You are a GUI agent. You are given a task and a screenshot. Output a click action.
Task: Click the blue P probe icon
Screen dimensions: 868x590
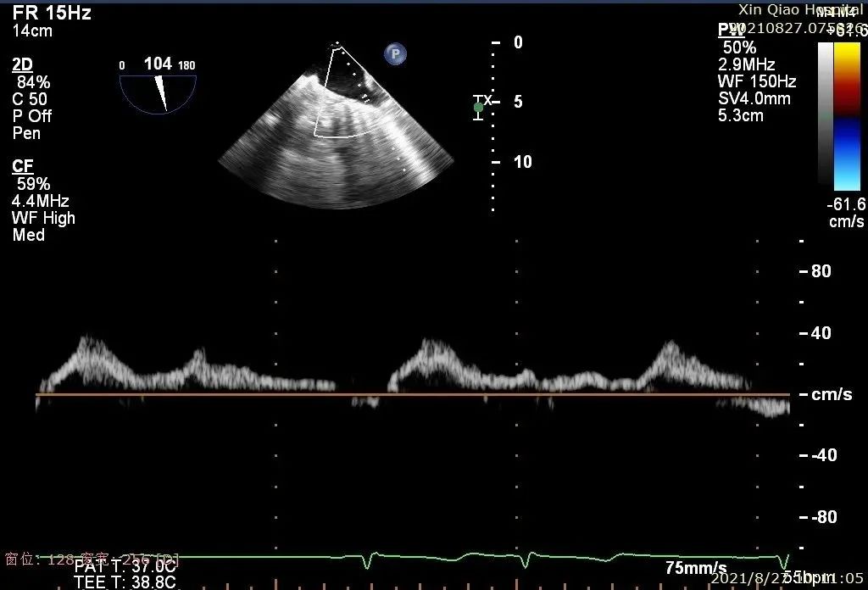click(395, 54)
